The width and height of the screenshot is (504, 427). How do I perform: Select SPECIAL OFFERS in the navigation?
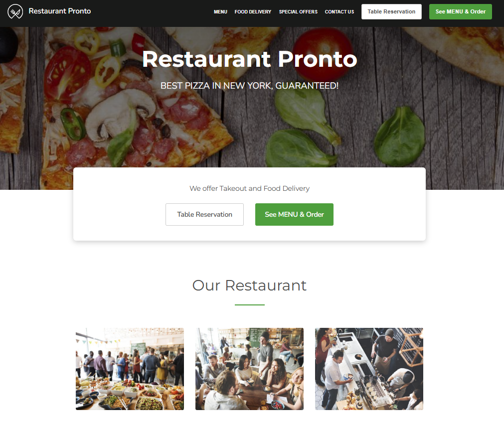[x=298, y=12]
